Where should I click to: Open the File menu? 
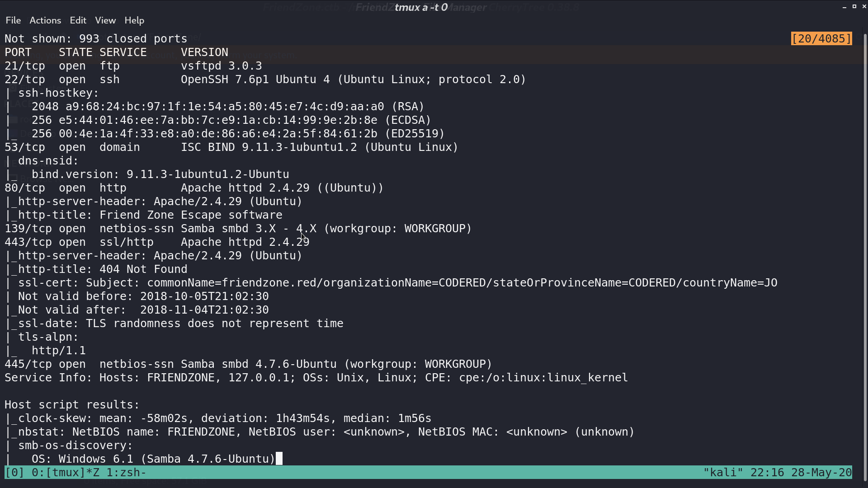(13, 20)
